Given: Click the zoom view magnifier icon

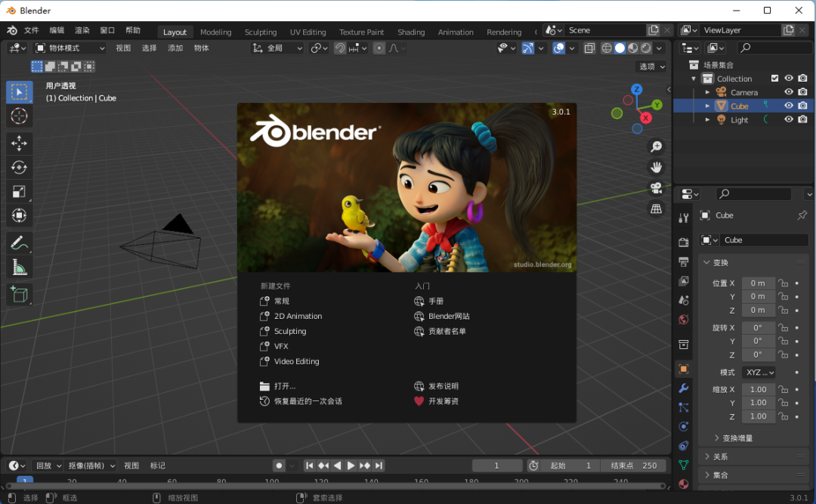Looking at the screenshot, I should tap(657, 147).
